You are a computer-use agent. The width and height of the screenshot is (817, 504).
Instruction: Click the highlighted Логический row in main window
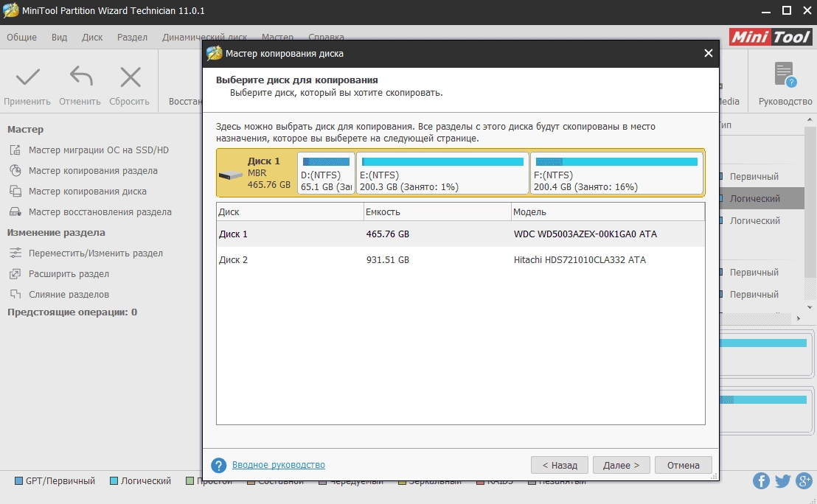[762, 198]
